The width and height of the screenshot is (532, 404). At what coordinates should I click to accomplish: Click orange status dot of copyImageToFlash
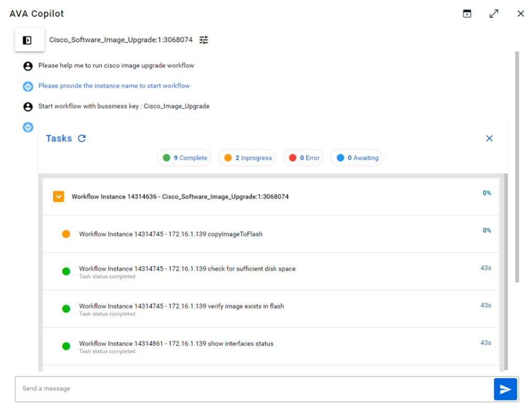(66, 234)
